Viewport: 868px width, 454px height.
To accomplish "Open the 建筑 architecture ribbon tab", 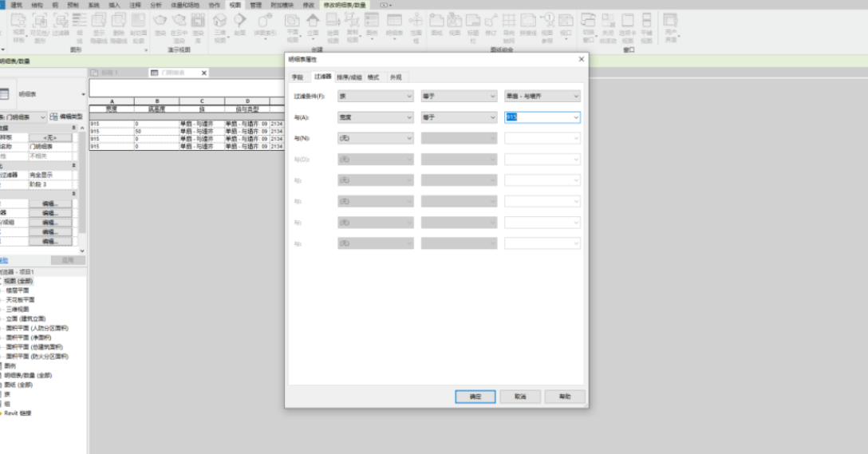I will click(17, 5).
